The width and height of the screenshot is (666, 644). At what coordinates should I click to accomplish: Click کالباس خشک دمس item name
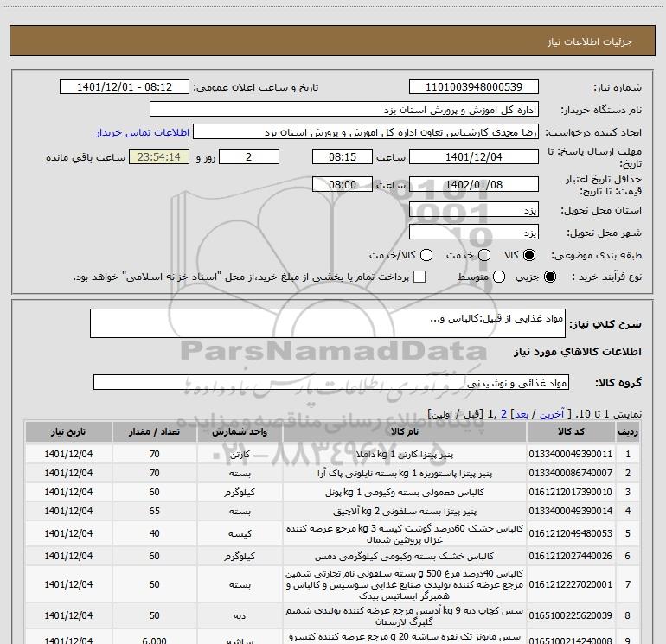coord(405,556)
